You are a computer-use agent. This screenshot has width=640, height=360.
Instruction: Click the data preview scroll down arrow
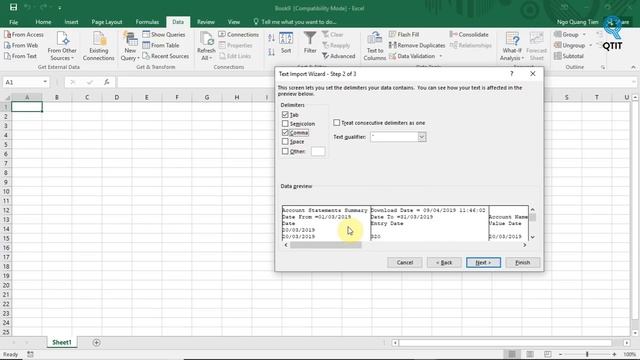click(532, 237)
